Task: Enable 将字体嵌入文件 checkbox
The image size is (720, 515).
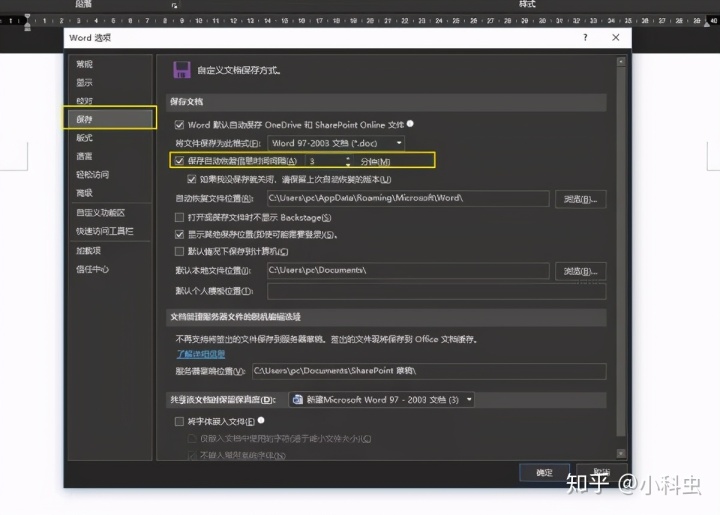Action: coord(179,421)
